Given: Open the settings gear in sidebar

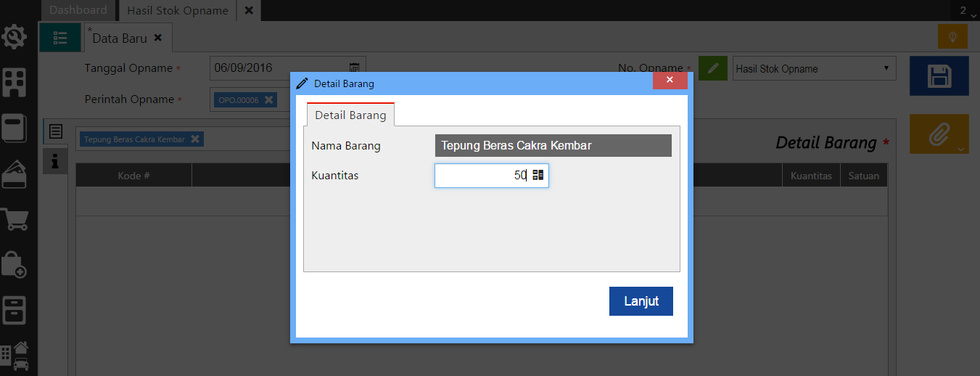Looking at the screenshot, I should point(15,37).
